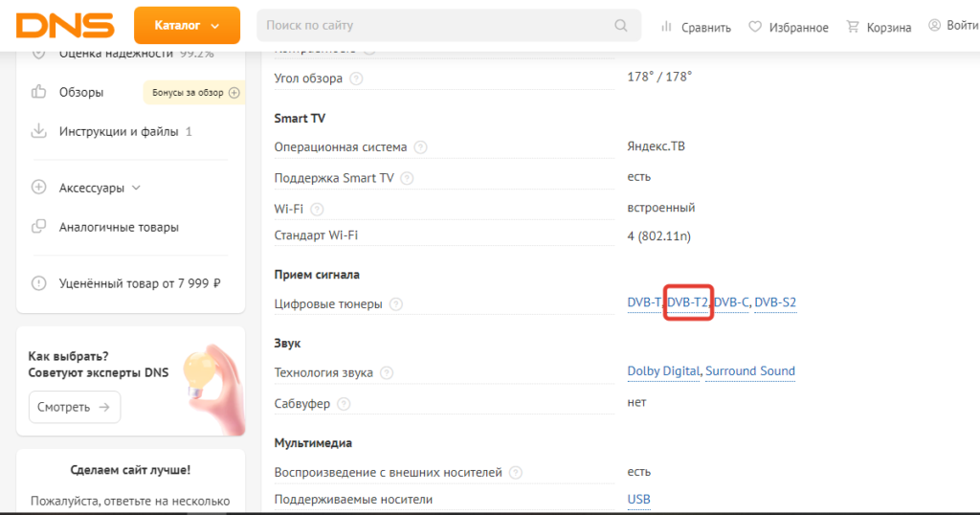This screenshot has height=515, width=980.
Task: Open Сравнить comparison page
Action: [696, 27]
